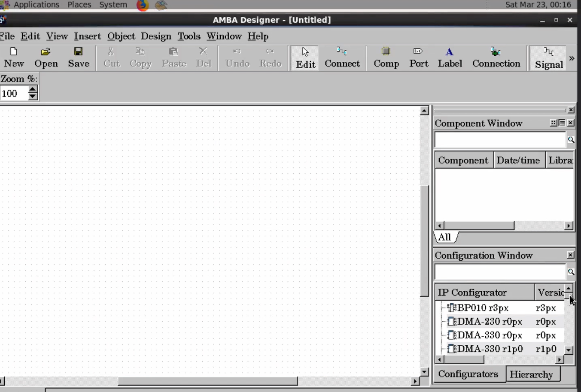This screenshot has width=581, height=392.
Task: Open the Places system menu
Action: [x=79, y=5]
